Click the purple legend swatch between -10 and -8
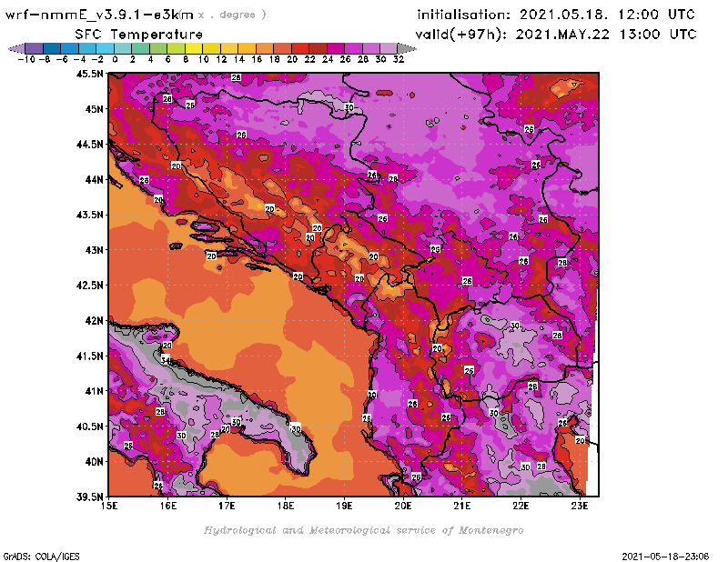This screenshot has width=728, height=562. pos(35,48)
